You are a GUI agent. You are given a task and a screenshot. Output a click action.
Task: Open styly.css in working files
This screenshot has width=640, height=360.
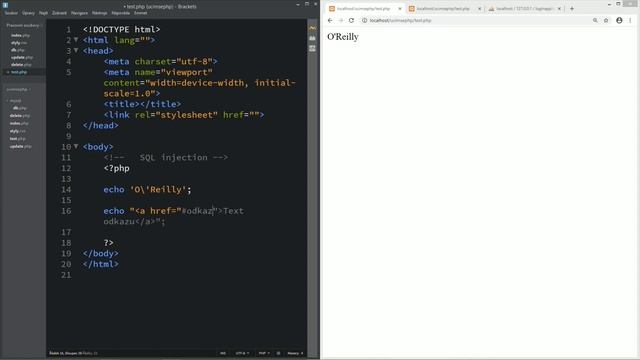coord(19,43)
